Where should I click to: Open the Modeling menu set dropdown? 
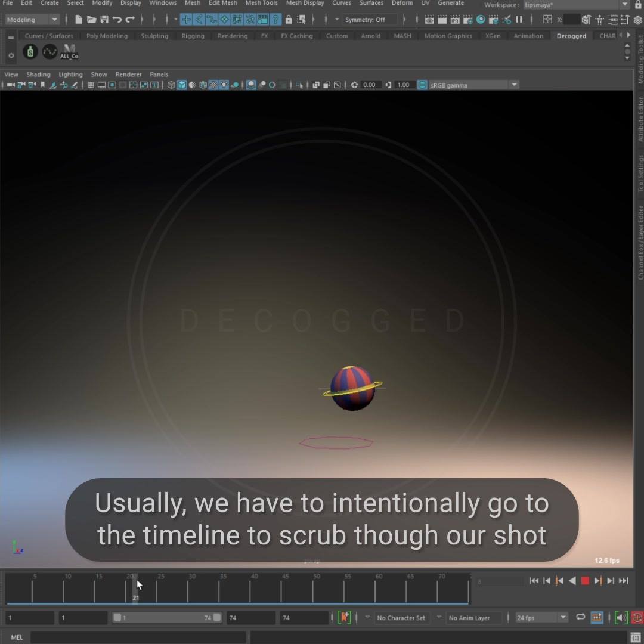32,20
